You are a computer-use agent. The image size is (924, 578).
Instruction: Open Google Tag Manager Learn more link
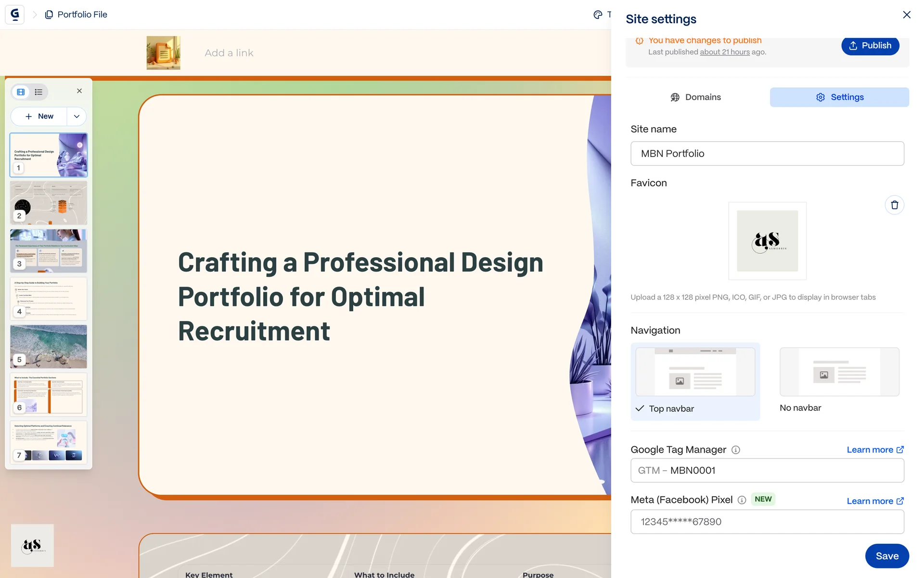[875, 450]
